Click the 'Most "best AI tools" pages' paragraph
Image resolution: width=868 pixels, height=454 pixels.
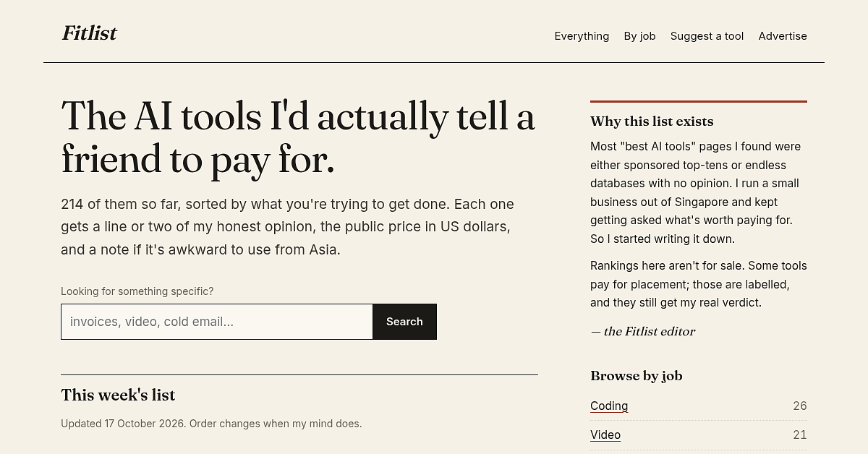(x=696, y=192)
